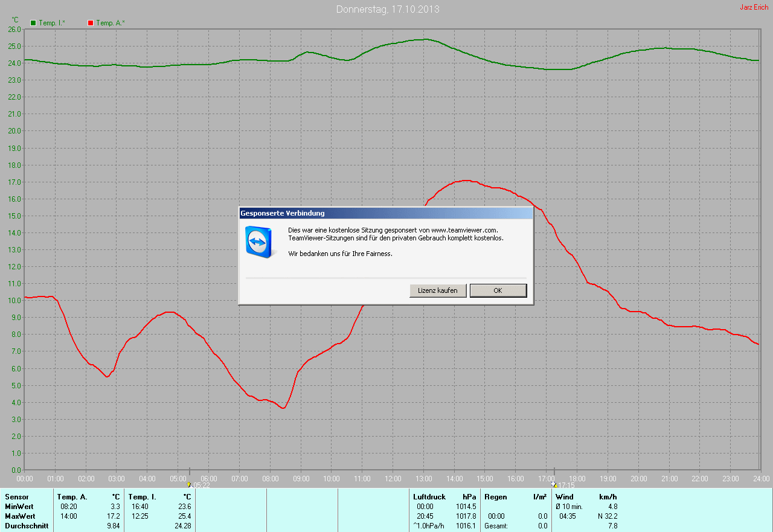This screenshot has height=532, width=773.
Task: Click the MaxWert row label
Action: (20, 516)
